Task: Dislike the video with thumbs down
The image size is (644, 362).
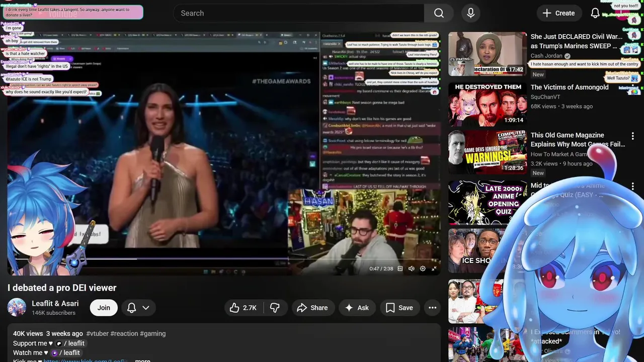Action: coord(275,308)
